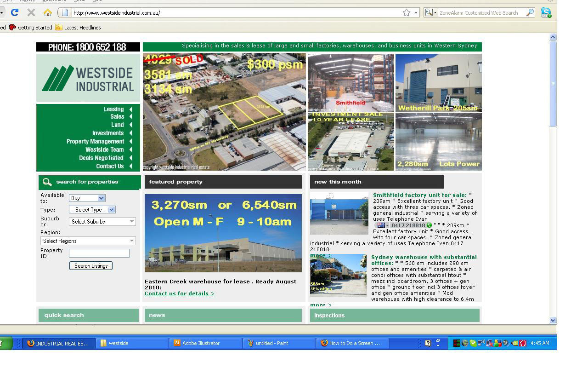Open Adobe Illustrator from taskbar
The height and width of the screenshot is (368, 588).
[205, 343]
